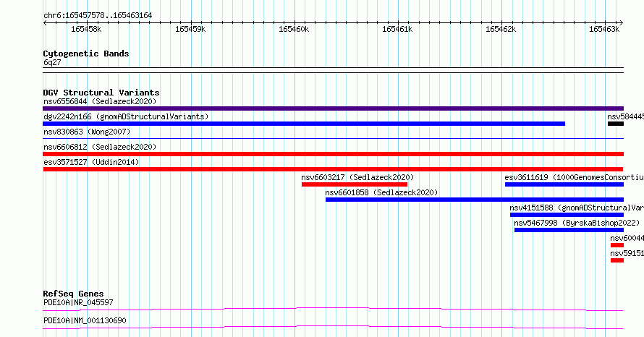Click the nsv6601858 blue variant bar
Viewport: 644px width, 337px height.
pos(475,200)
